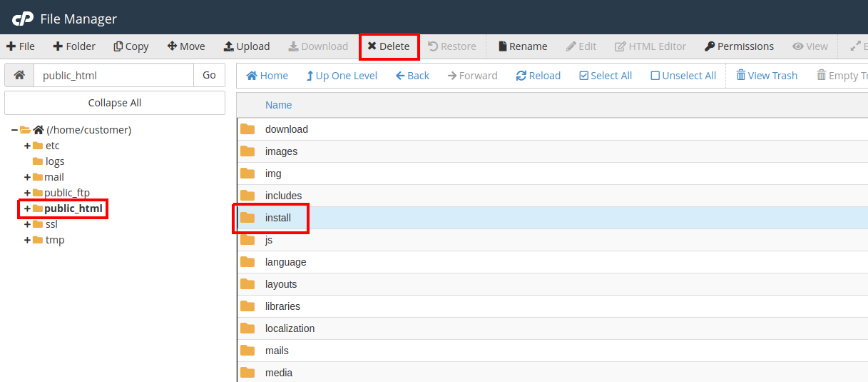Click the Collapse All button
Viewport: 868px width, 382px height.
(x=115, y=103)
